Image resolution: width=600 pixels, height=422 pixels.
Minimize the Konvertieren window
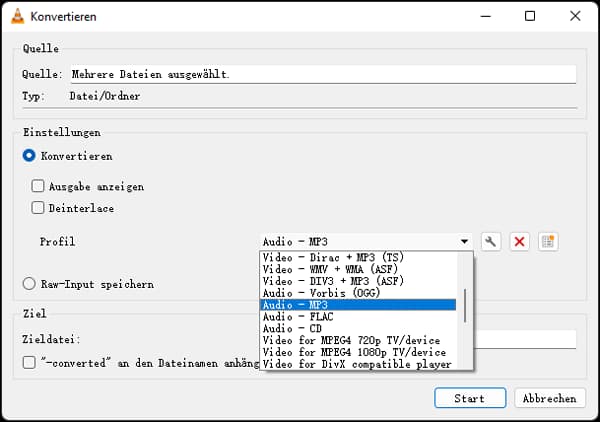pos(486,16)
